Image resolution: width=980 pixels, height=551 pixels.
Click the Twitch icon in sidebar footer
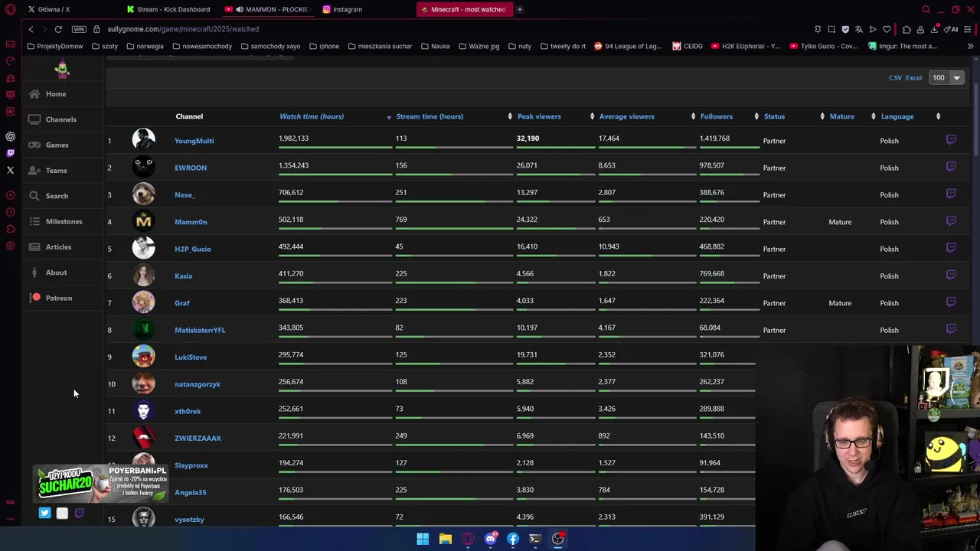(x=80, y=513)
